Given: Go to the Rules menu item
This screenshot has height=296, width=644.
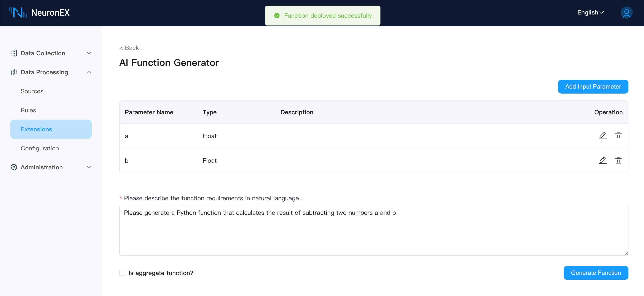Looking at the screenshot, I should (28, 110).
